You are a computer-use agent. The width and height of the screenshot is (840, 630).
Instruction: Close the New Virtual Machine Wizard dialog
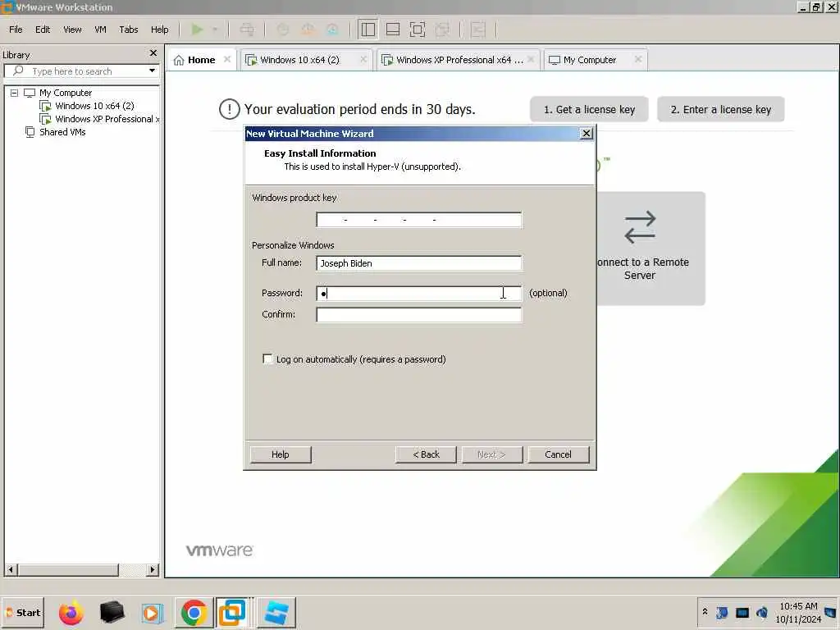click(587, 134)
